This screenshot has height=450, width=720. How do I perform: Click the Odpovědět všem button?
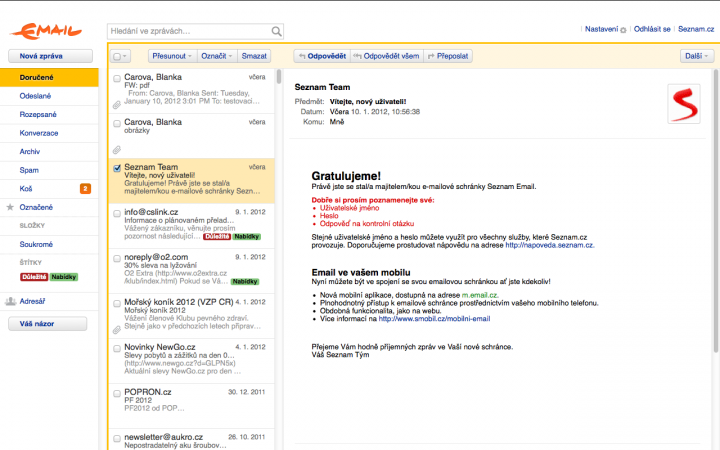point(387,56)
